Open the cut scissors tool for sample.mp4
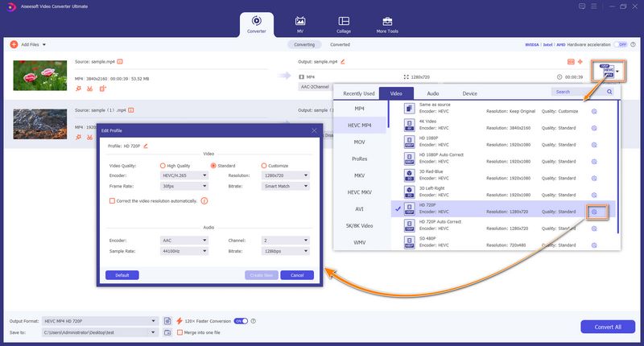Screen dimensions: 644x346 point(90,89)
